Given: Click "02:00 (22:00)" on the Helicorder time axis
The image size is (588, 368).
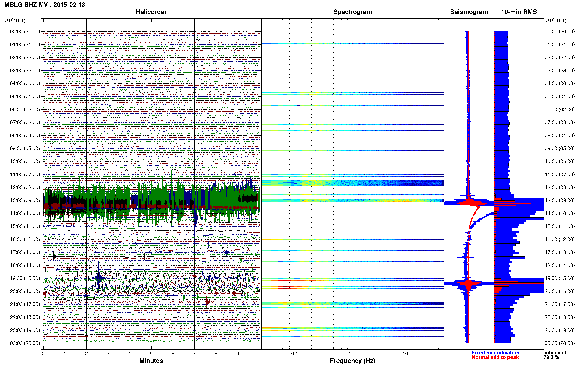Looking at the screenshot, I should point(25,57).
